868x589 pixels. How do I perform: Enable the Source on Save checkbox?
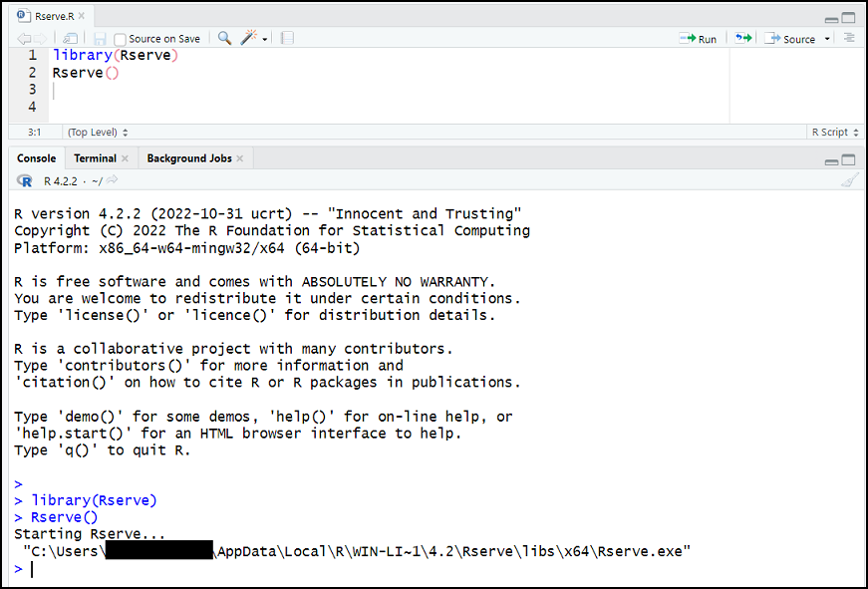(121, 39)
